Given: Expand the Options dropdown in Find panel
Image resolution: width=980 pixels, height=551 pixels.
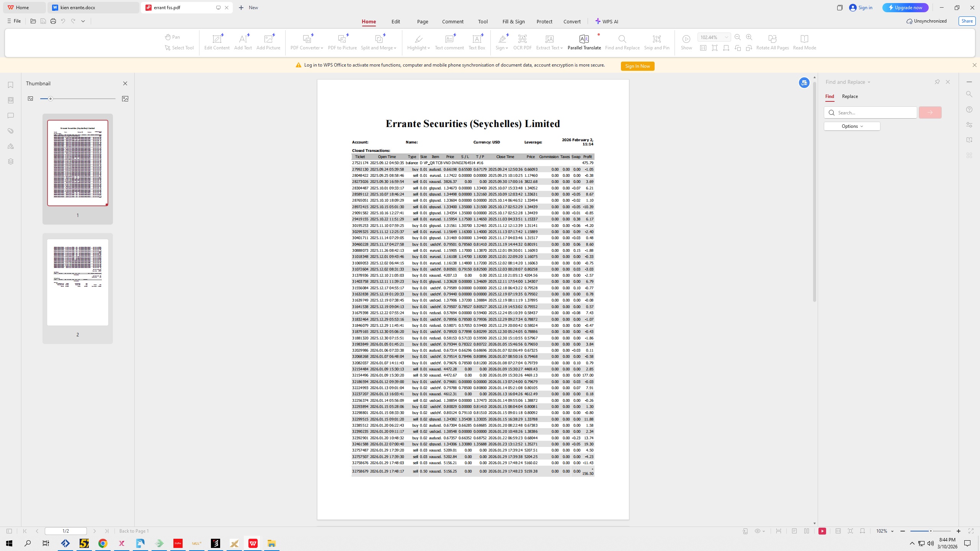Looking at the screenshot, I should point(852,126).
